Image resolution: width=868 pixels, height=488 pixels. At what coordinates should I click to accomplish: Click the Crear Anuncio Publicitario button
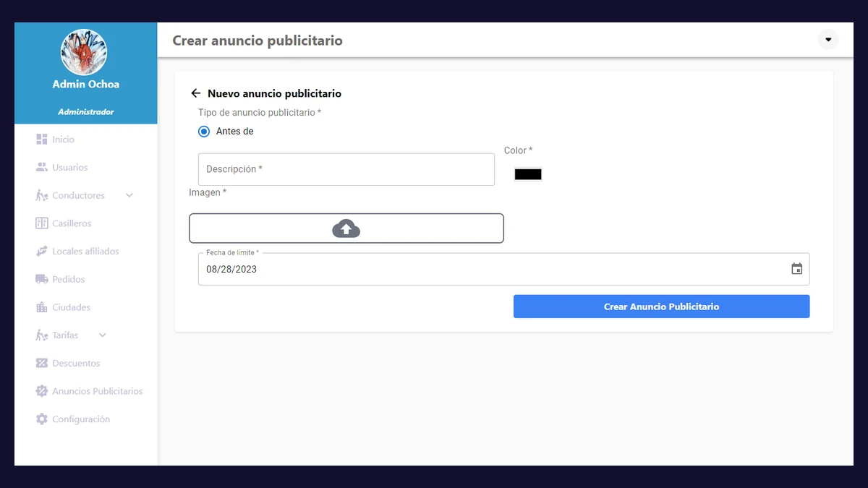pos(661,307)
